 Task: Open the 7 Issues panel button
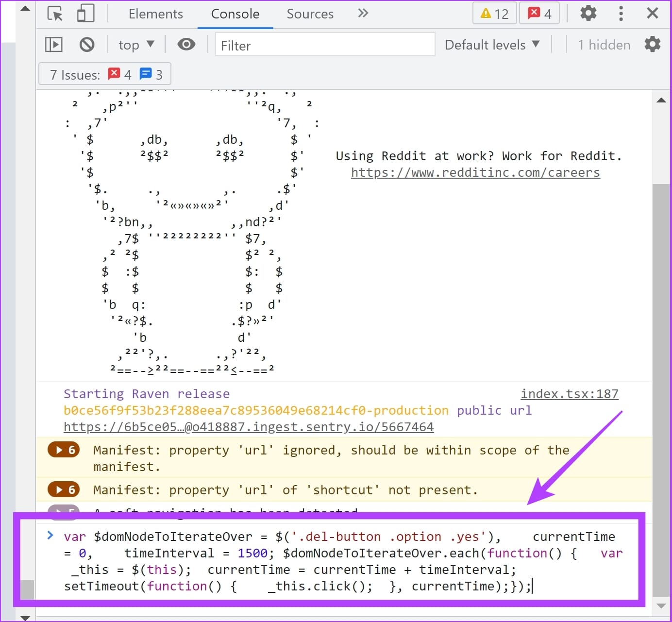104,74
